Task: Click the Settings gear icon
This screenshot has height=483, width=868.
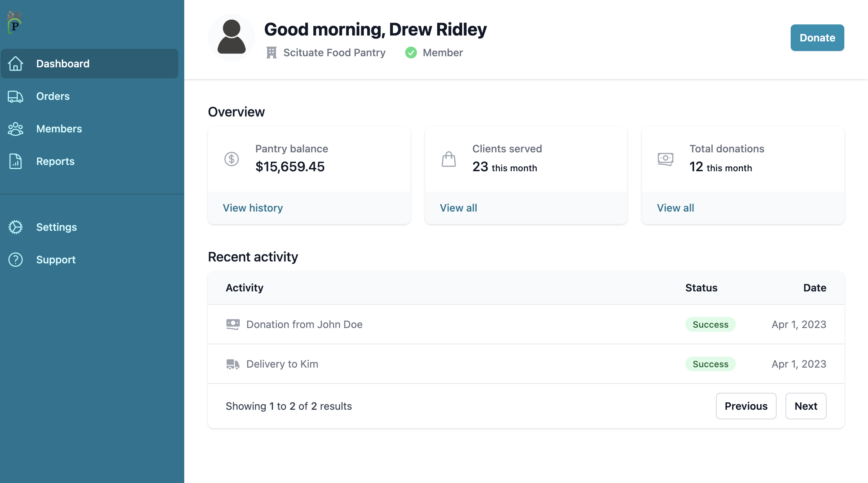Action: pos(16,227)
